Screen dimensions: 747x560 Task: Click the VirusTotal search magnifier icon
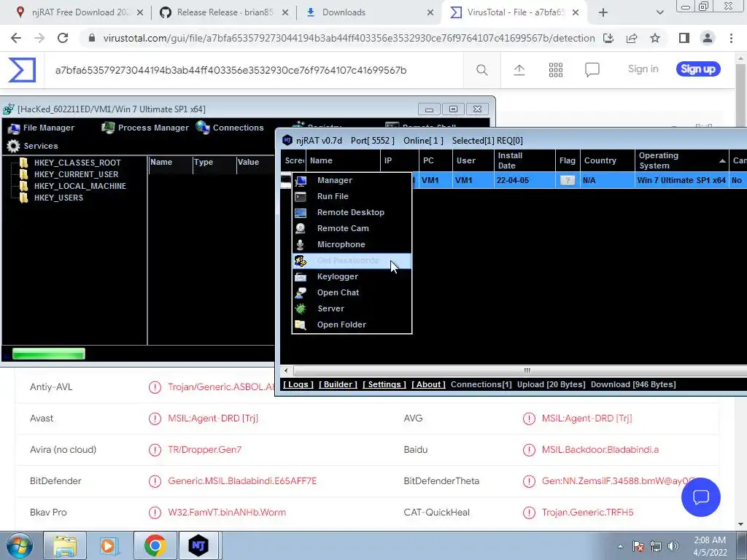tap(482, 71)
